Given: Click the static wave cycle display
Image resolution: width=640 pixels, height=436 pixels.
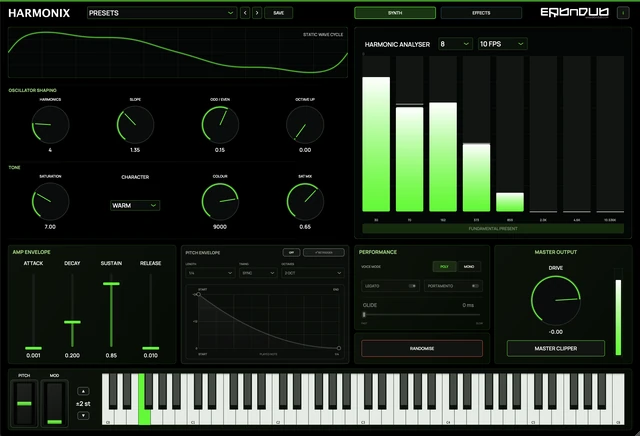Looking at the screenshot, I should pyautogui.click(x=178, y=52).
